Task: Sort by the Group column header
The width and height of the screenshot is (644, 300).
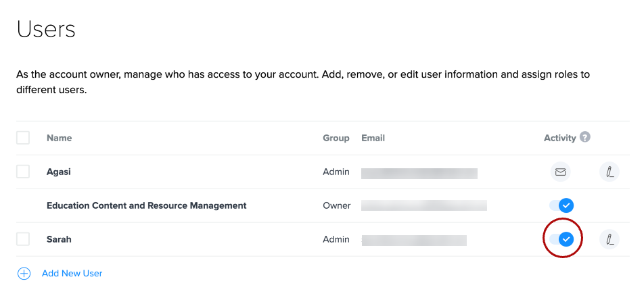Action: pos(336,138)
